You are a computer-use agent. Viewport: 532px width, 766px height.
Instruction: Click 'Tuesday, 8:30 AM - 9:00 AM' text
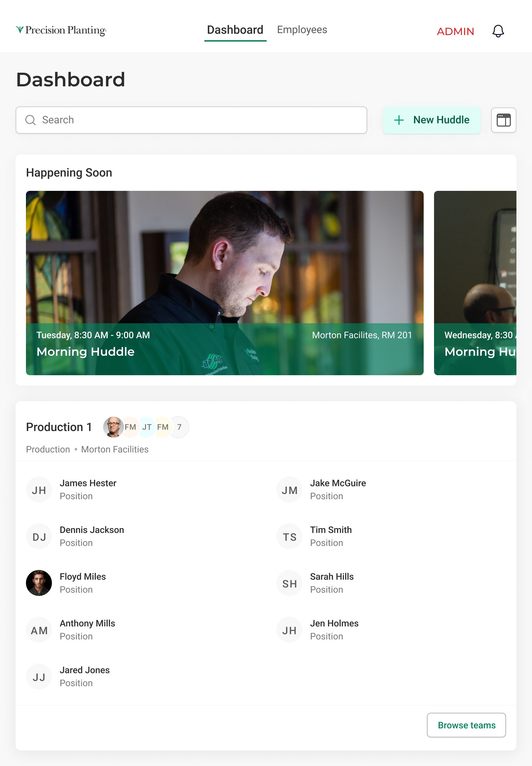click(x=93, y=335)
